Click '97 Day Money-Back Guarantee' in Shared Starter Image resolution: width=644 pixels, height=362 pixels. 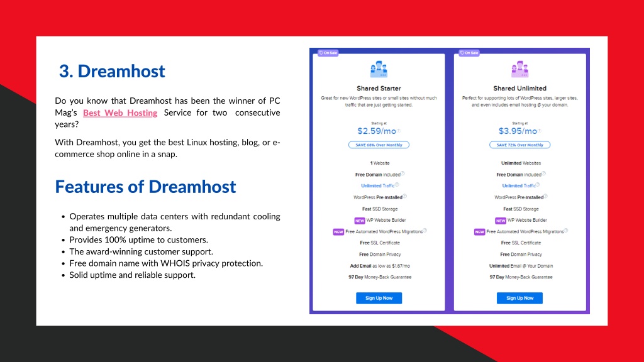point(379,277)
